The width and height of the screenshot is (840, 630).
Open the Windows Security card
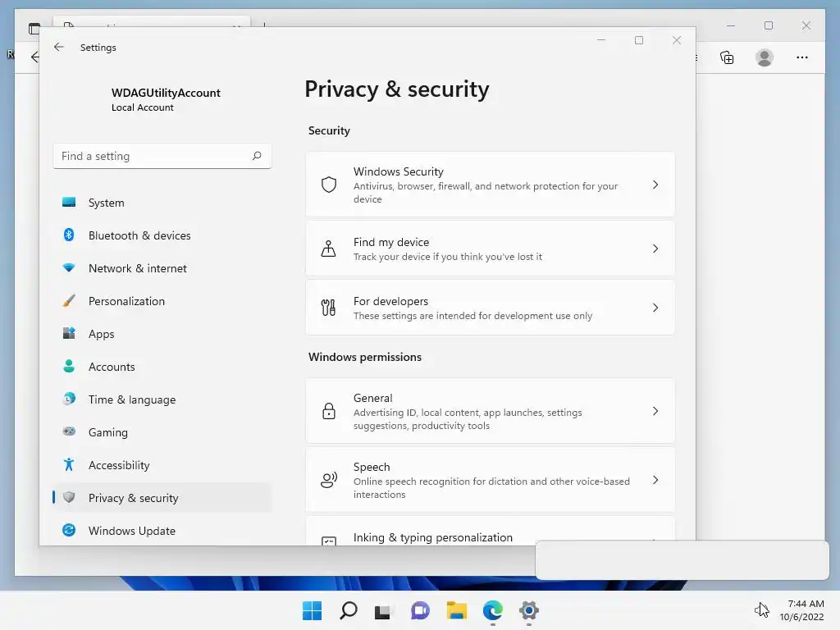point(491,185)
